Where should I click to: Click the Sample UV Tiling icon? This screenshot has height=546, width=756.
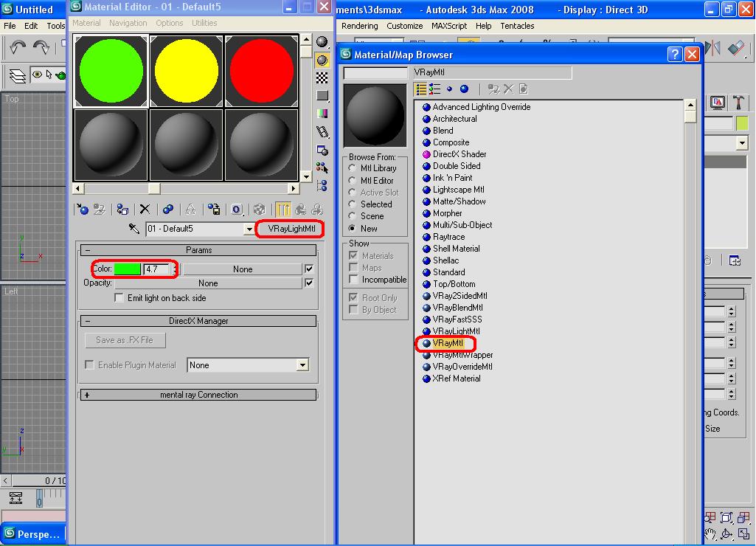click(322, 95)
